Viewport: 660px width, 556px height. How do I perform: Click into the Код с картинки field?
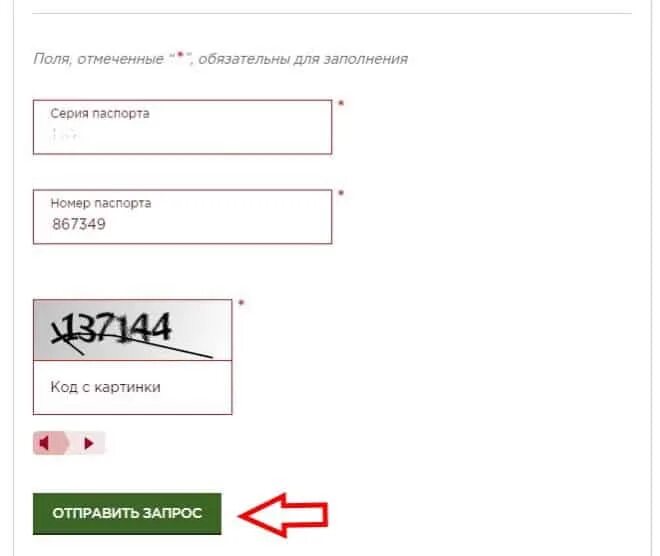click(x=132, y=387)
